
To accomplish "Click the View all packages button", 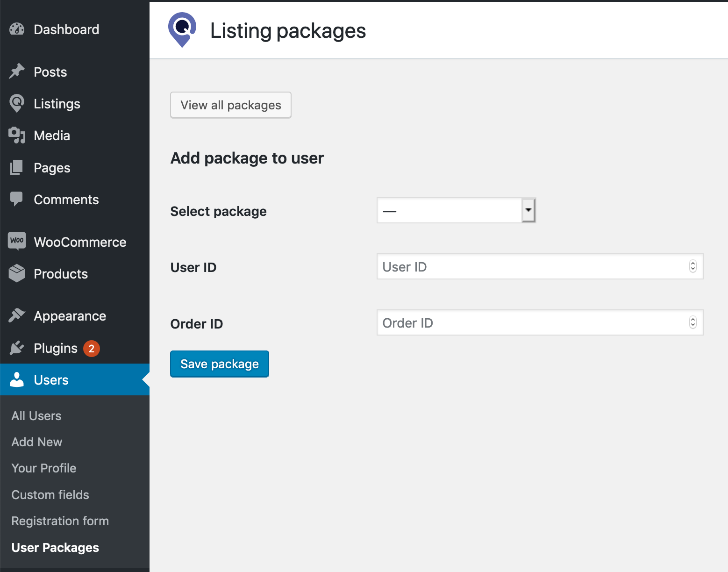I will pyautogui.click(x=231, y=105).
